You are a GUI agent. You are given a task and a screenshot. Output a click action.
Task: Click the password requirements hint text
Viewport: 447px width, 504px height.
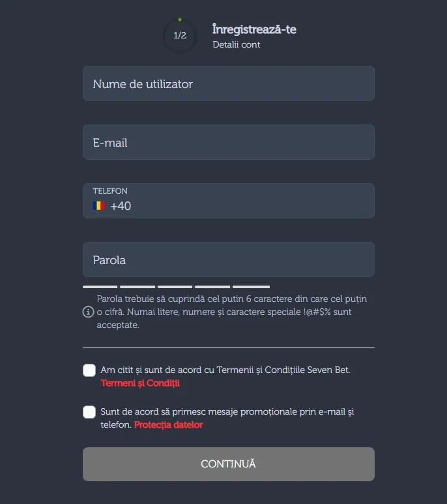[x=231, y=312]
